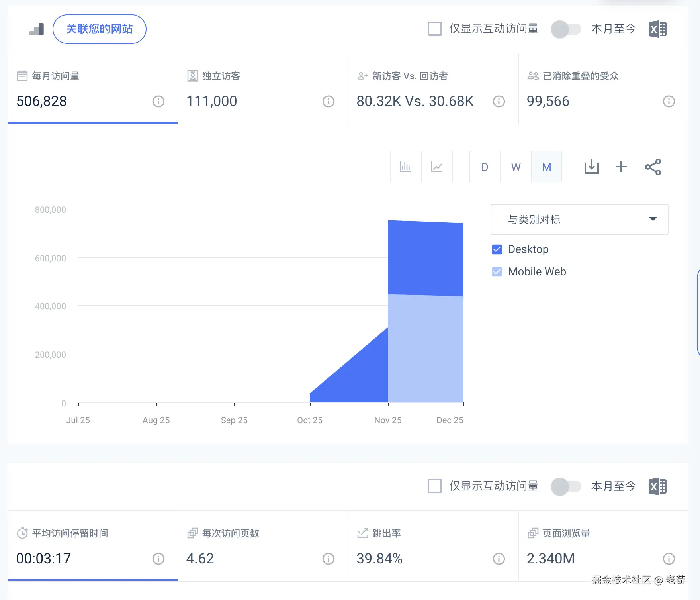Click the dark blue Desktop chart area
The width and height of the screenshot is (700, 600).
pyautogui.click(x=426, y=258)
